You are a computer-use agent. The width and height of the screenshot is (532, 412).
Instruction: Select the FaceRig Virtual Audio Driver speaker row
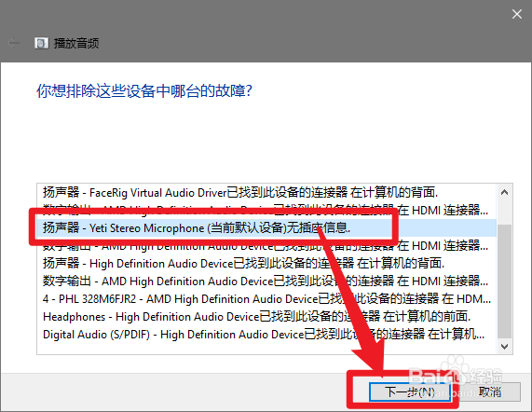click(266, 193)
